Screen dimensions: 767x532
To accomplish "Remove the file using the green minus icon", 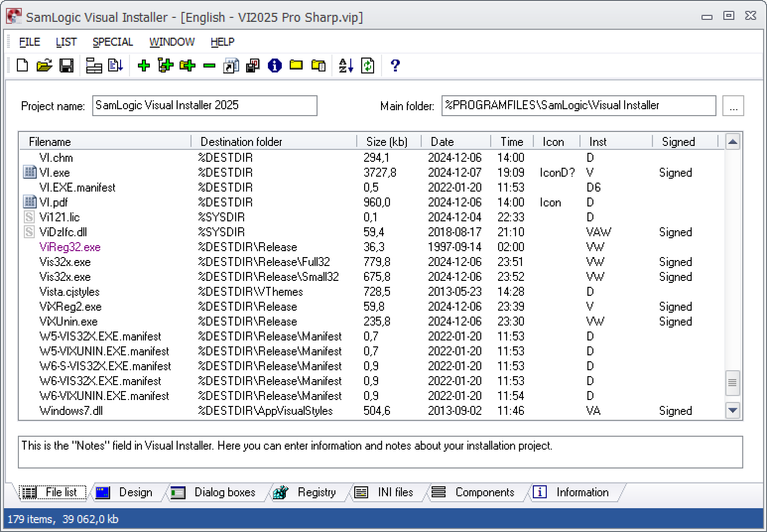I will (209, 66).
